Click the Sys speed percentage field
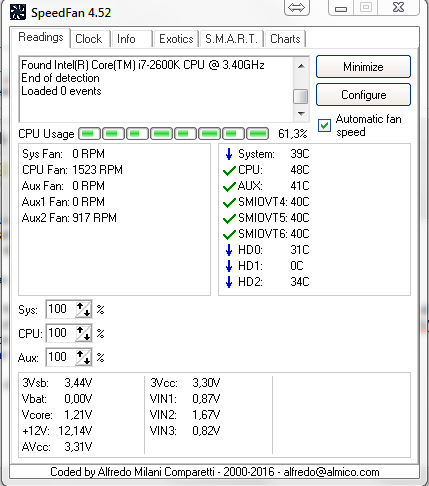Screen dimensions: 429x486 (60, 309)
